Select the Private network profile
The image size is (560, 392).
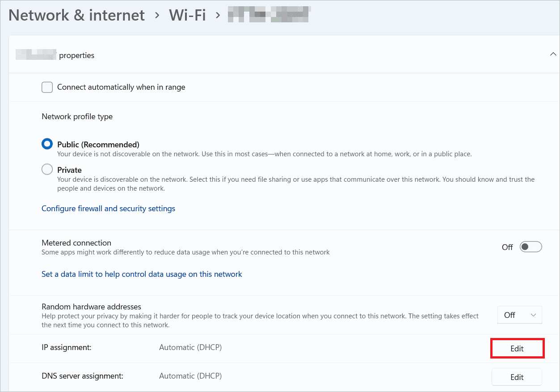pos(47,170)
